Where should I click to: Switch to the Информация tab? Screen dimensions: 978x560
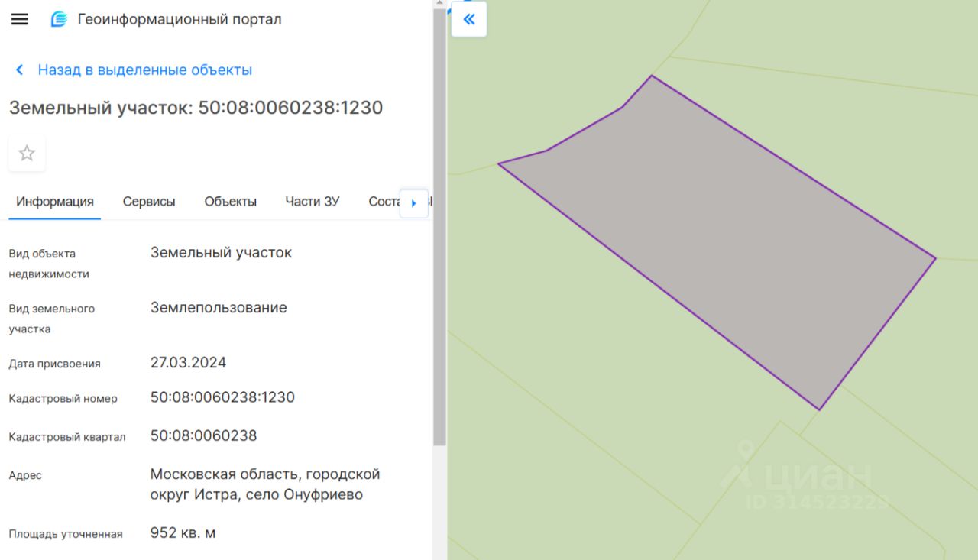point(55,202)
